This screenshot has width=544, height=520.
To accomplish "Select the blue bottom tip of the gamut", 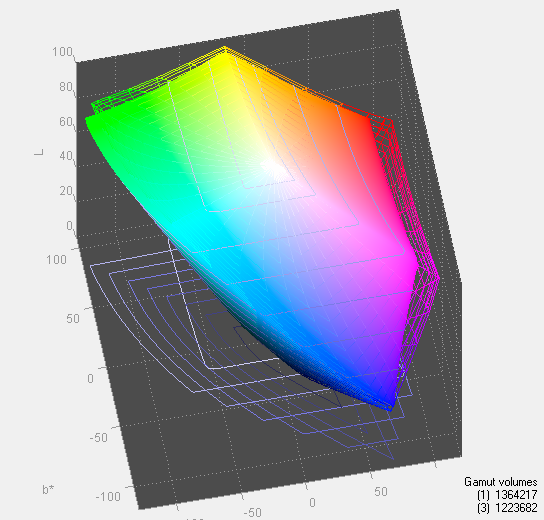I will 391,407.
